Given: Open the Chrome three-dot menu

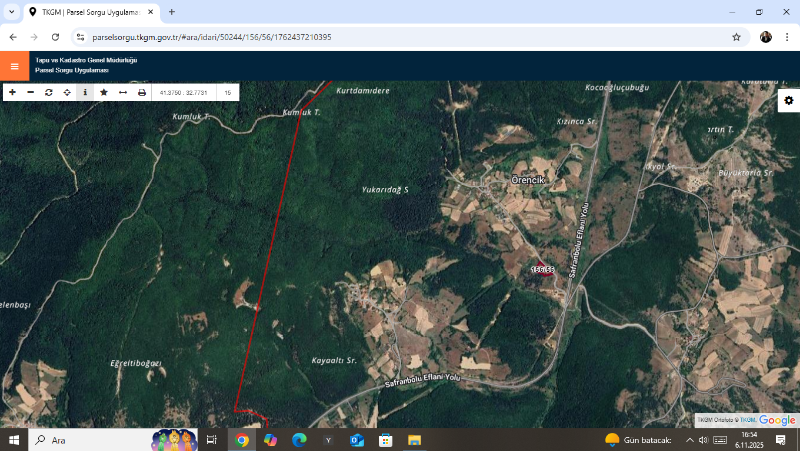Looking at the screenshot, I should [787, 37].
